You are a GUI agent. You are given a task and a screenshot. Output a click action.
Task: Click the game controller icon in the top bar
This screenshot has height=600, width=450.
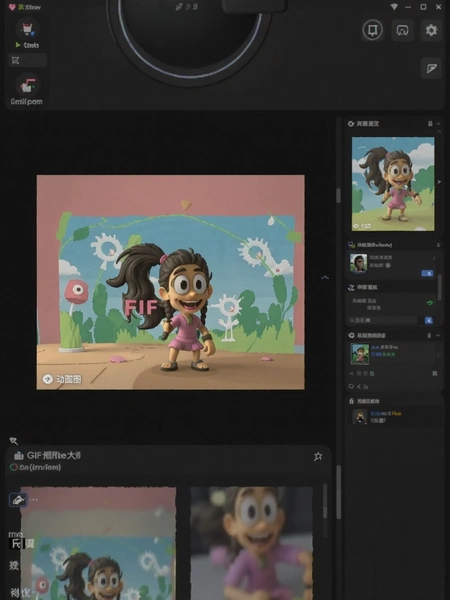(402, 30)
